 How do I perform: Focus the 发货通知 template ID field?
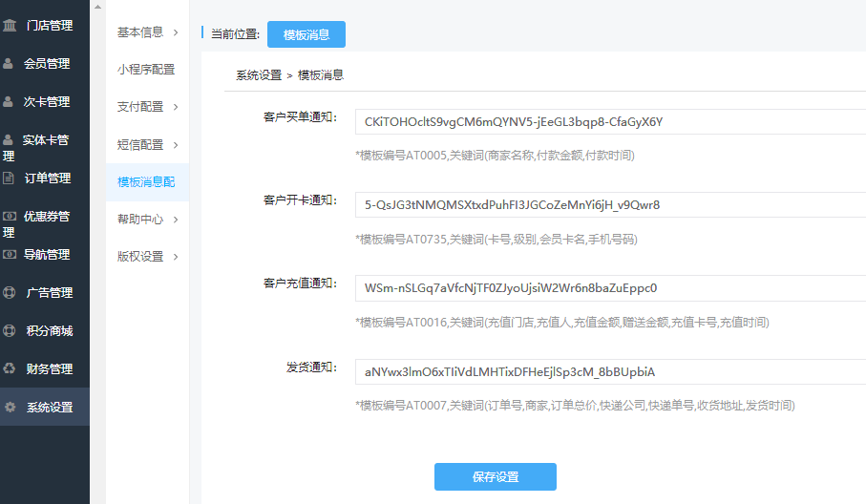[610, 372]
